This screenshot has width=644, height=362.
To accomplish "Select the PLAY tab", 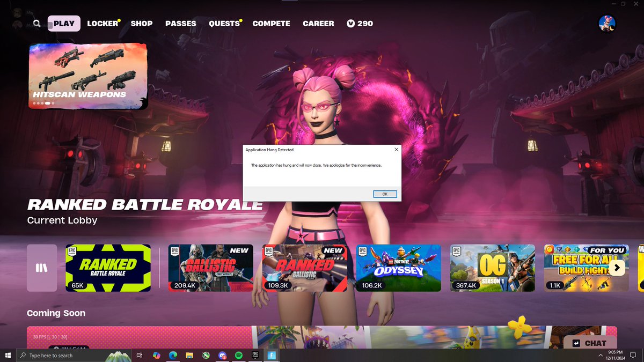I will [64, 24].
